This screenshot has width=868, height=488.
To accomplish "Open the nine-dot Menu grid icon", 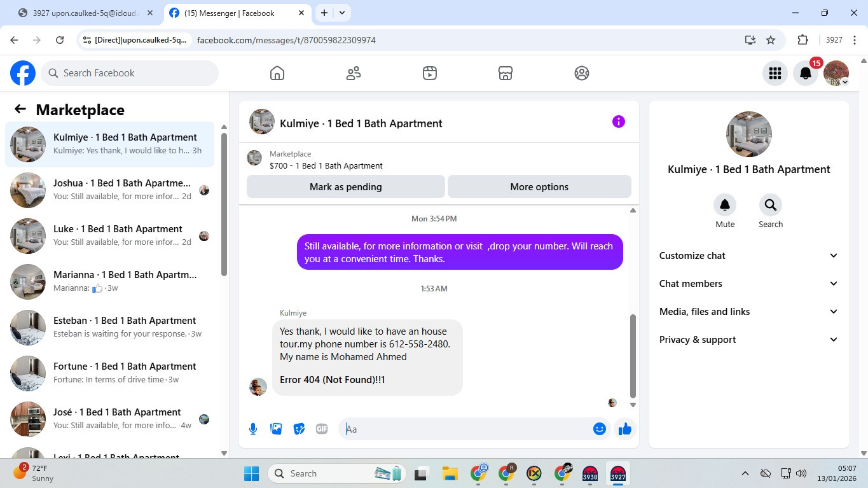I will [775, 73].
